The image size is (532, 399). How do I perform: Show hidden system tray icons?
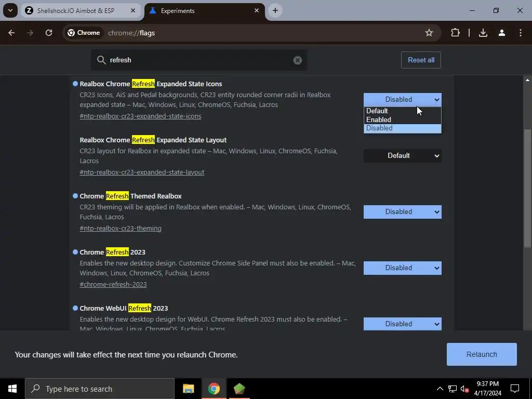point(440,389)
